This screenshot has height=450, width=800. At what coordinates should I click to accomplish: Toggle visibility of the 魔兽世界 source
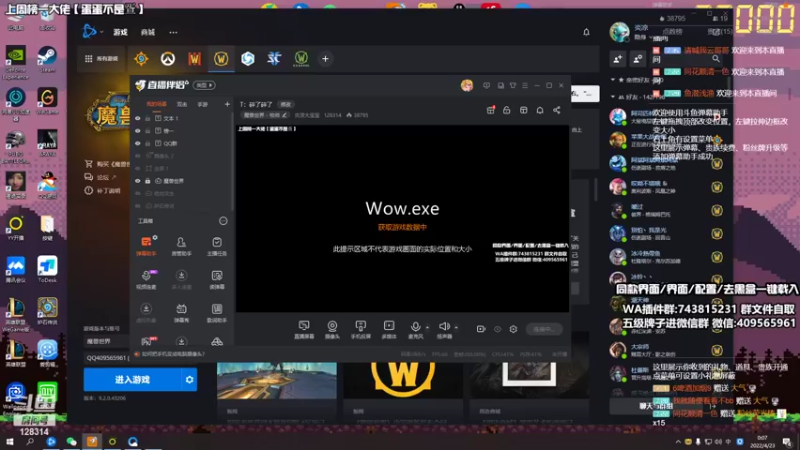(x=138, y=181)
